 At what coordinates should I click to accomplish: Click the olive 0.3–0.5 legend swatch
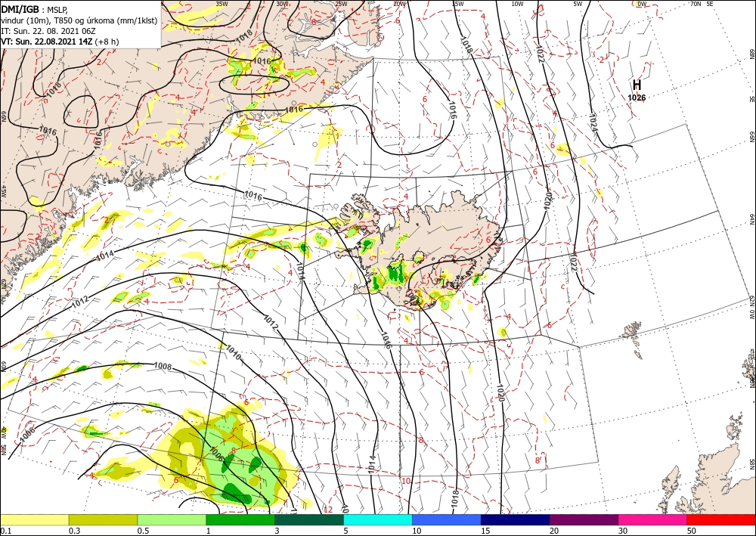(x=103, y=519)
